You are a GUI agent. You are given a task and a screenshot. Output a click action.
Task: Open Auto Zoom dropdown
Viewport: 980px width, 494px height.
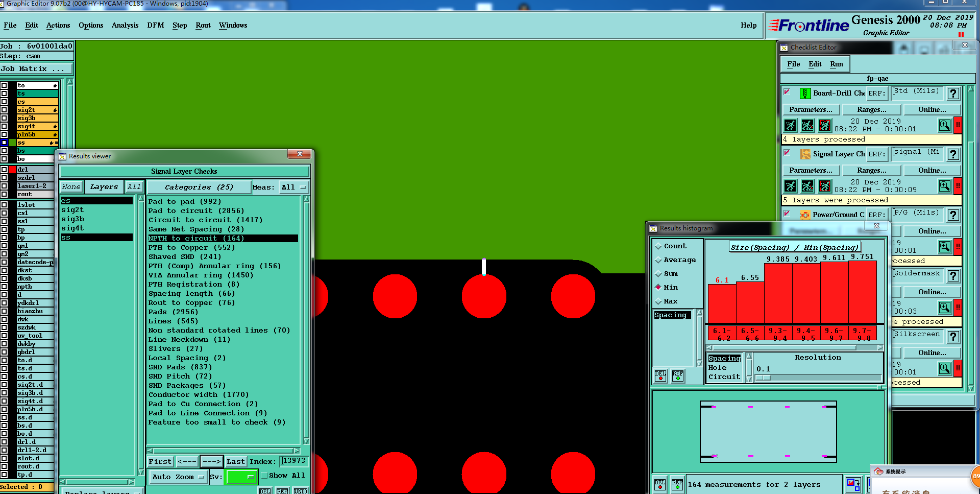(x=178, y=477)
